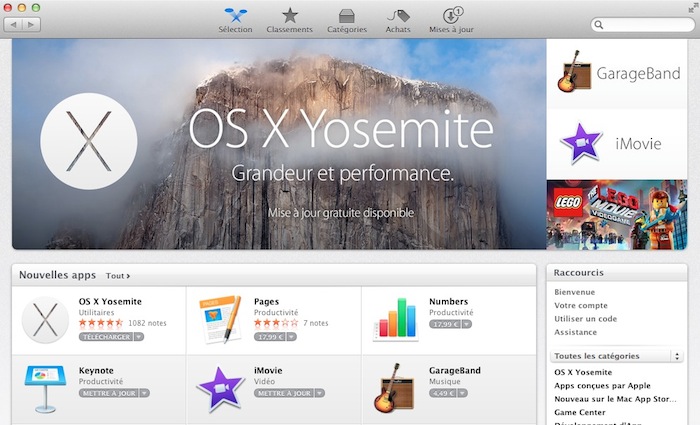Click Mettre à jour for Keynote
Image resolution: width=700 pixels, height=425 pixels.
pos(109,393)
